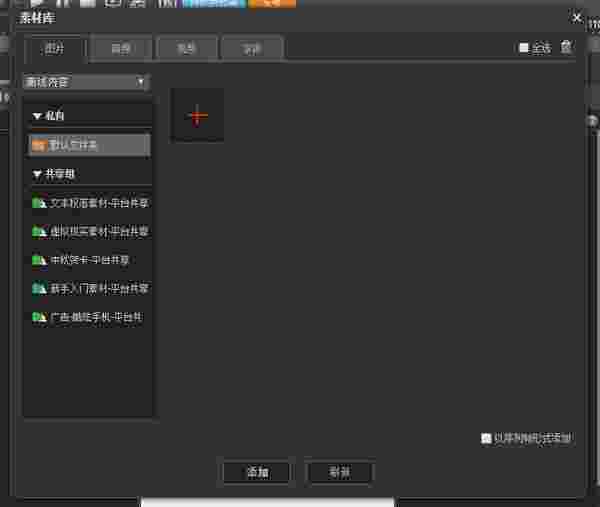The image size is (600, 507).
Task: Click the red plus add-material tile
Action: 197,115
